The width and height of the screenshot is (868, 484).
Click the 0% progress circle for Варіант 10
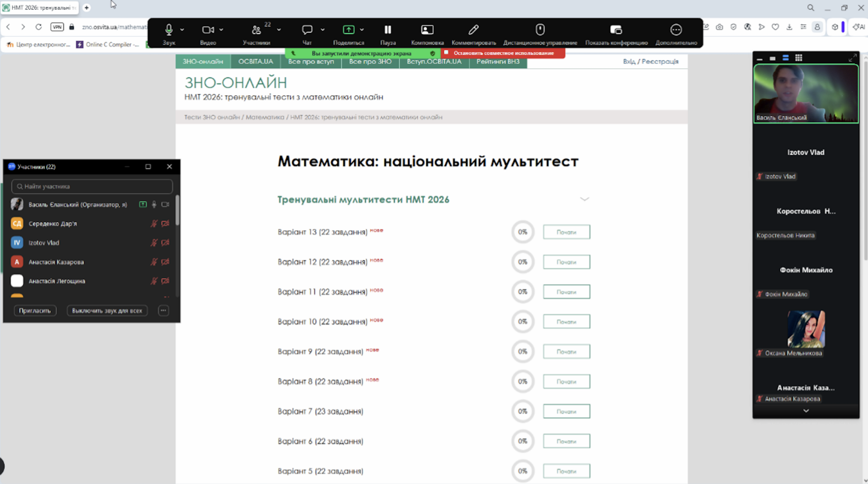point(522,321)
